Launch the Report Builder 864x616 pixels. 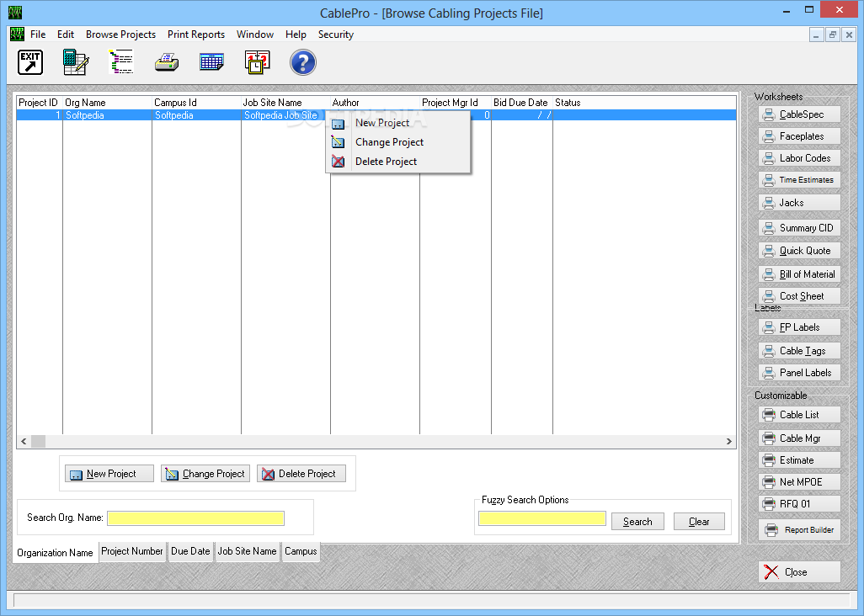click(x=799, y=530)
